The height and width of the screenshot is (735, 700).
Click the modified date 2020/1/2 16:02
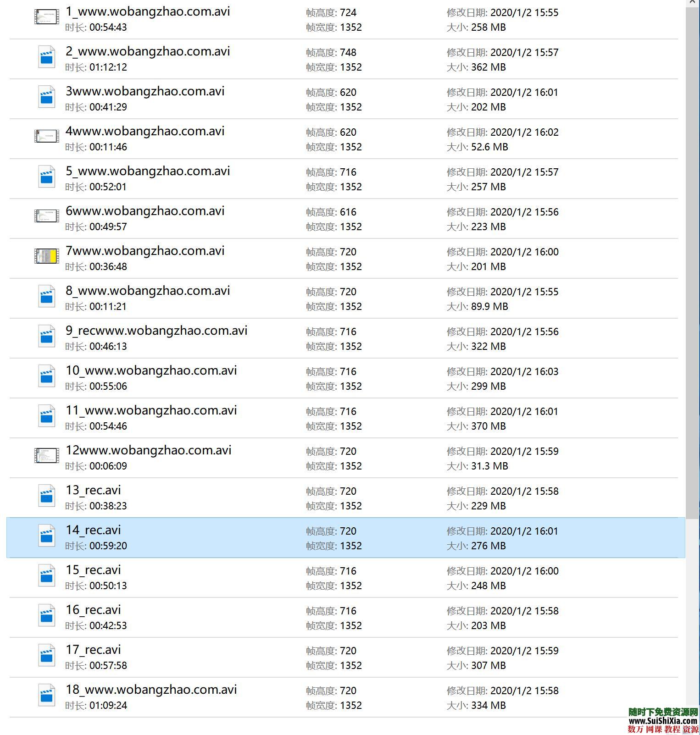point(524,133)
